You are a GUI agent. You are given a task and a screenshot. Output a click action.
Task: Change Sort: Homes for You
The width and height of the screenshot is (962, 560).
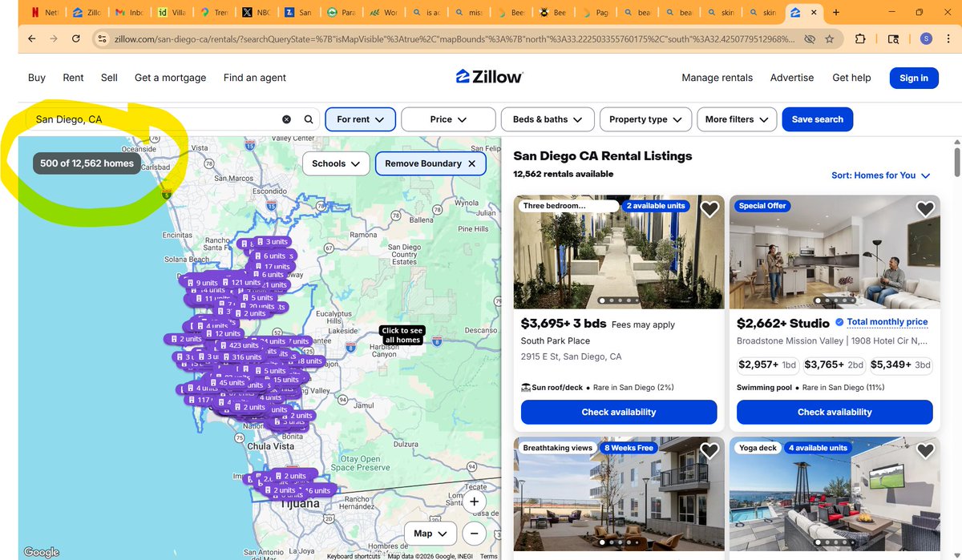pyautogui.click(x=880, y=175)
